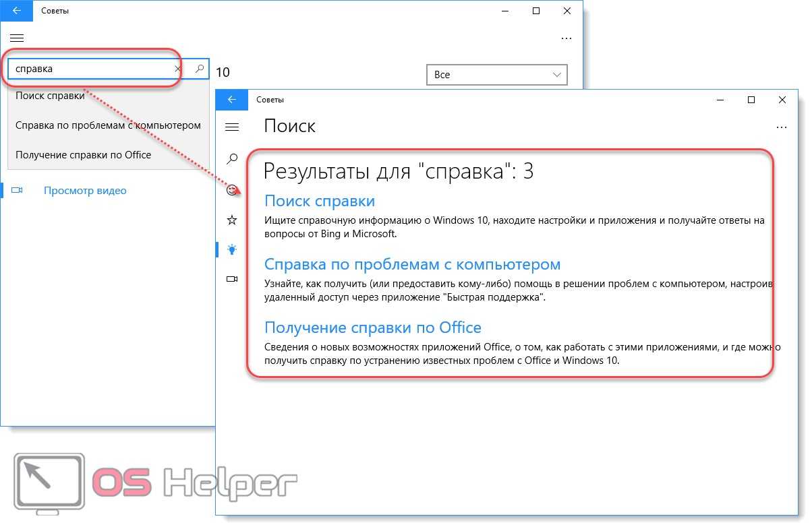Maximize the rear Советы window
The image size is (812, 529).
[x=536, y=11]
